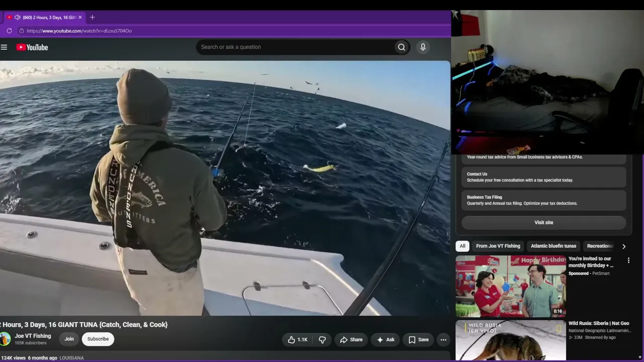Open Joe VT Fishing channel avatar
The width and height of the screenshot is (644, 362).
[x=5, y=339]
